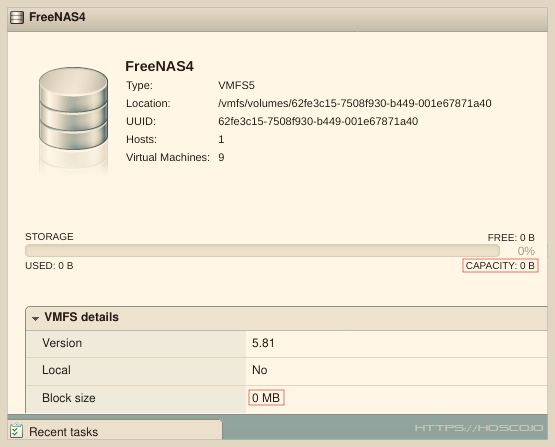The image size is (555, 447).
Task: Click the FREE: 0 B text
Action: 511,237
